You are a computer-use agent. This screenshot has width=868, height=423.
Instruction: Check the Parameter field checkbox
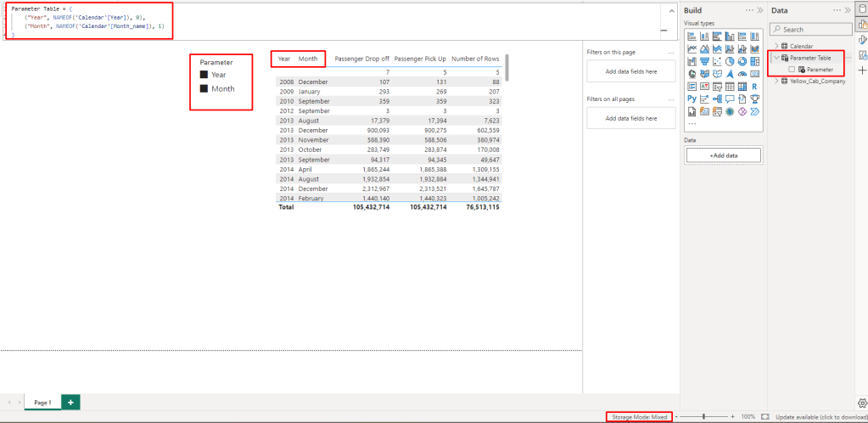792,69
